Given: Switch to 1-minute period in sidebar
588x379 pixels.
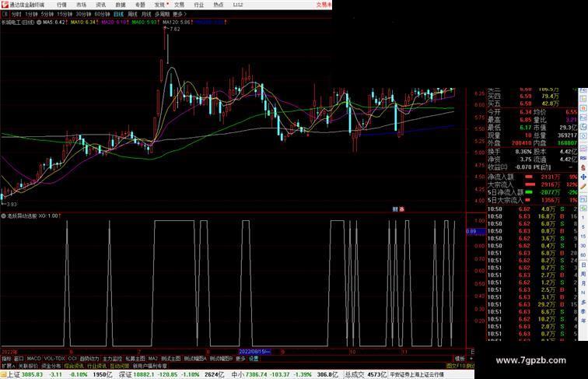Looking at the screenshot, I should click(x=583, y=218).
